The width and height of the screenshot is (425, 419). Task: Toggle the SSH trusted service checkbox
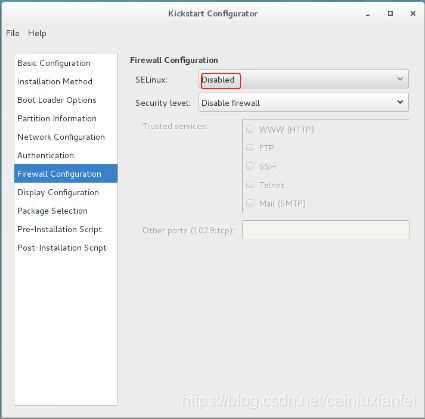coord(250,166)
